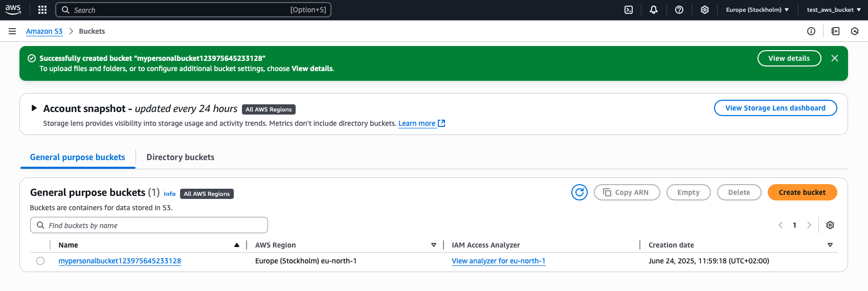Viewport: 868px width, 291px height.
Task: Open the AWS console home logo
Action: 13,10
